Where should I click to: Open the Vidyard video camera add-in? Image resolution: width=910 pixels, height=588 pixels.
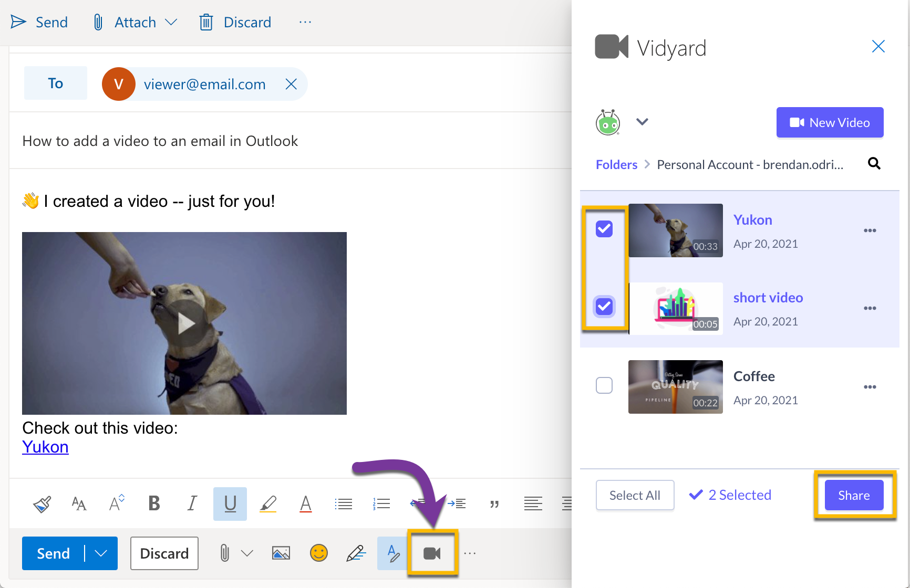click(432, 553)
